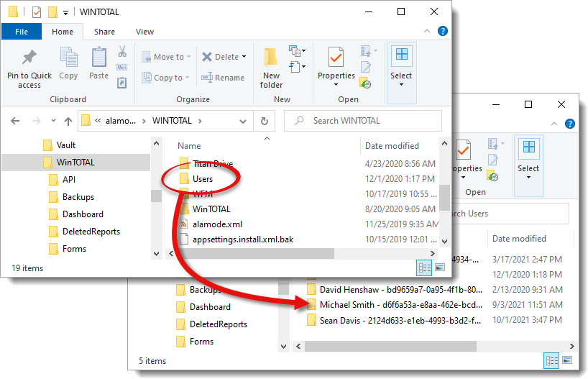Screen dimensions: 588x379
Task: Switch to the Home tab
Action: point(63,32)
